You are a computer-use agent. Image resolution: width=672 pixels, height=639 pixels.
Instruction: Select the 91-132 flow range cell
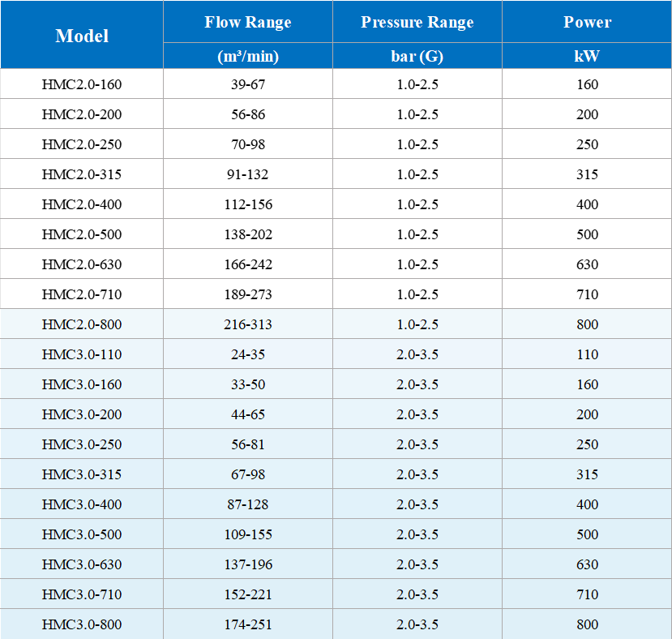(x=248, y=174)
